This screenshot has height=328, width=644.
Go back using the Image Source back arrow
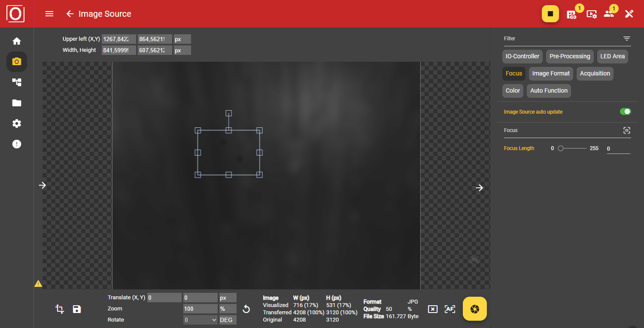70,14
